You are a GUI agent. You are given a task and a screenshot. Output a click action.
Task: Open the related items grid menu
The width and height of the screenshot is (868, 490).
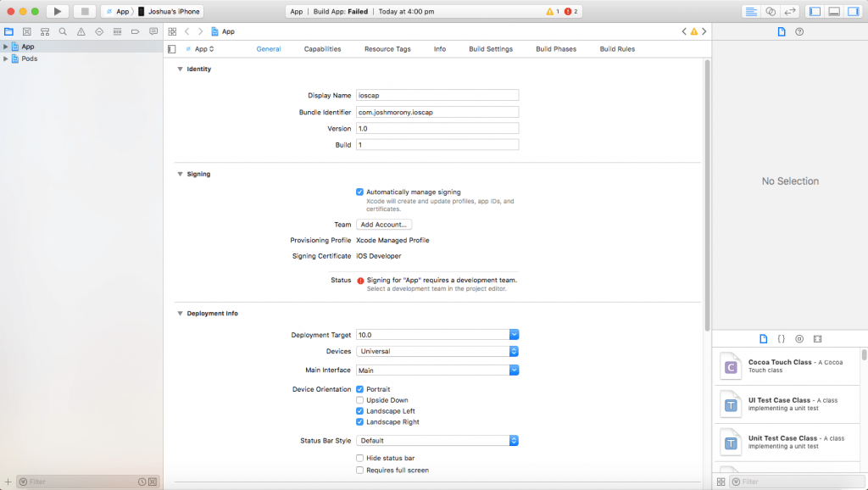172,31
